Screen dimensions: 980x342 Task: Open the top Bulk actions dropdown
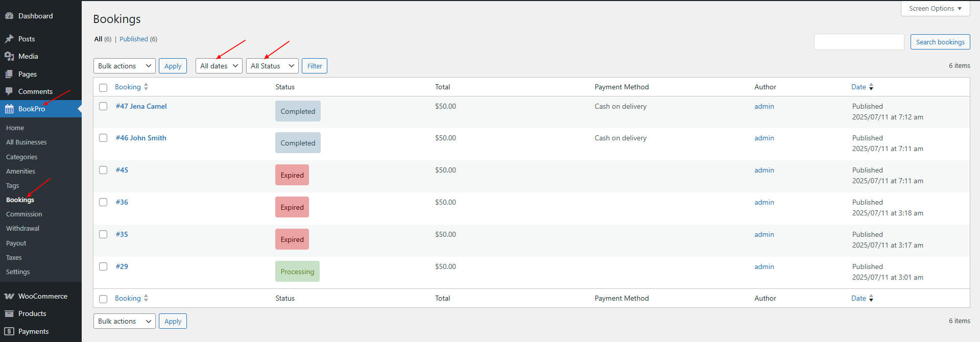124,66
